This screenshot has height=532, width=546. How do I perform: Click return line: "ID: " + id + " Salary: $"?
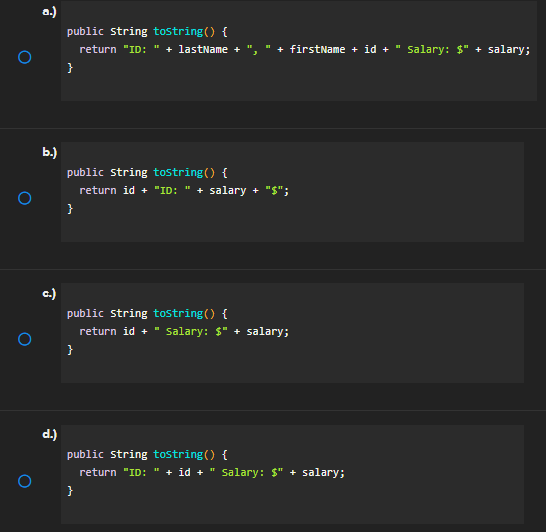(x=212, y=472)
